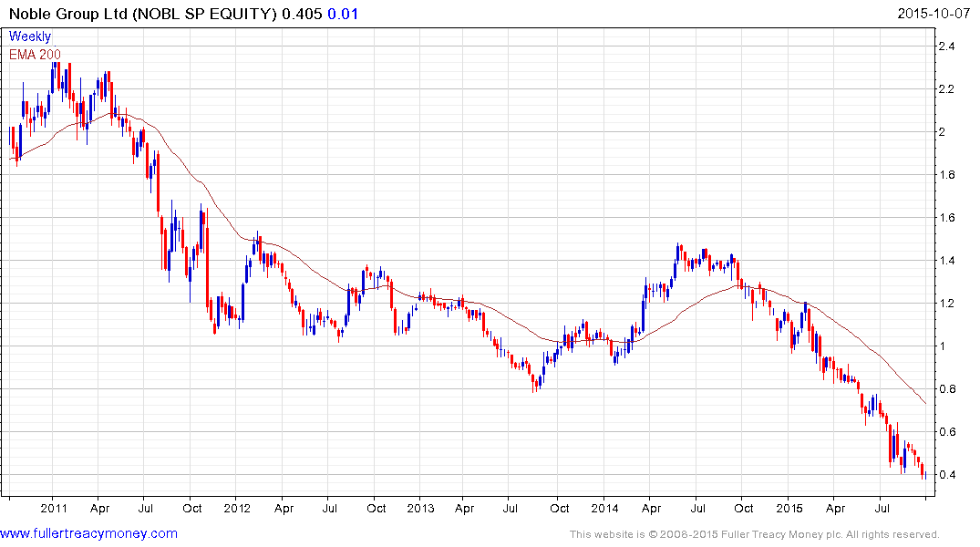Click the 2.4 price axis label
980x547 pixels.
(946, 46)
